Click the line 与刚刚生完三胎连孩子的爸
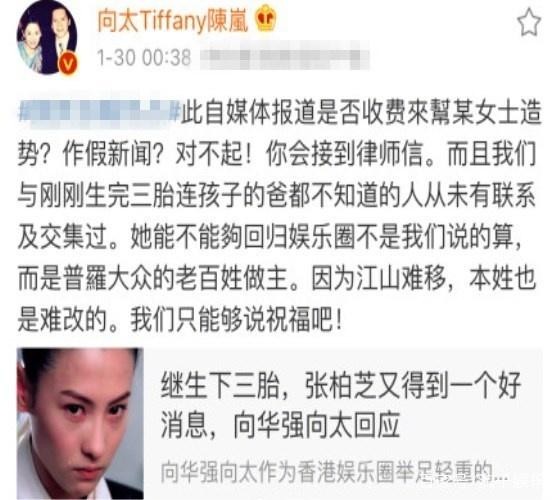The image size is (556, 500). [x=277, y=195]
